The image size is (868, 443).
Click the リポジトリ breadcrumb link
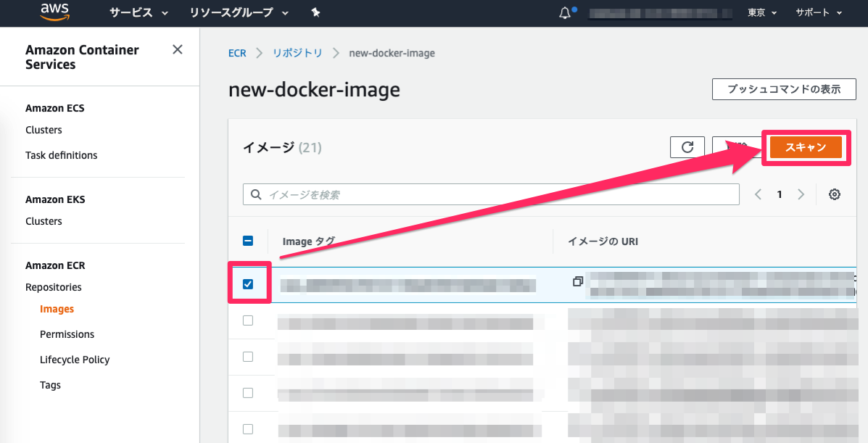[x=297, y=53]
